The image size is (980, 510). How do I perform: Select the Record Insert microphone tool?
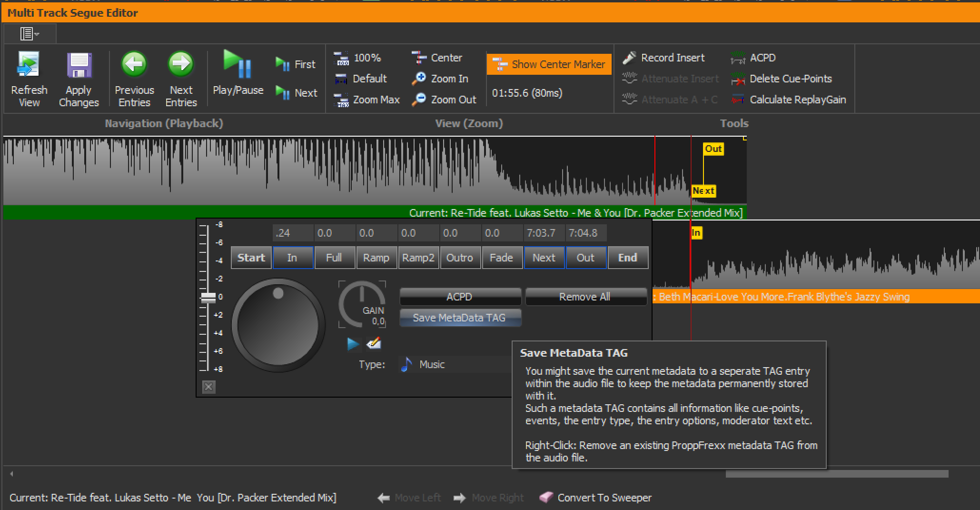(x=630, y=58)
